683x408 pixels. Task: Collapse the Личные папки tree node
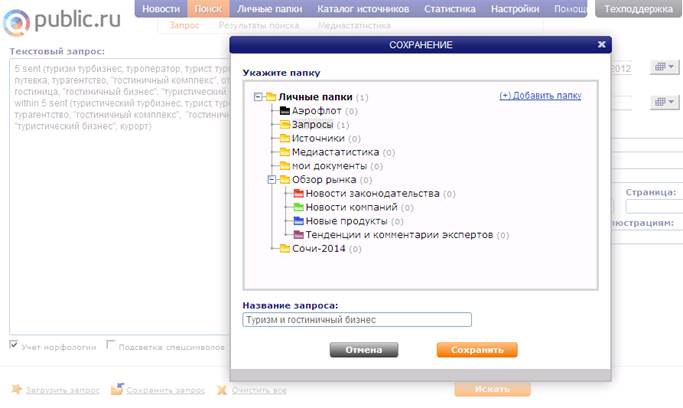(x=258, y=97)
